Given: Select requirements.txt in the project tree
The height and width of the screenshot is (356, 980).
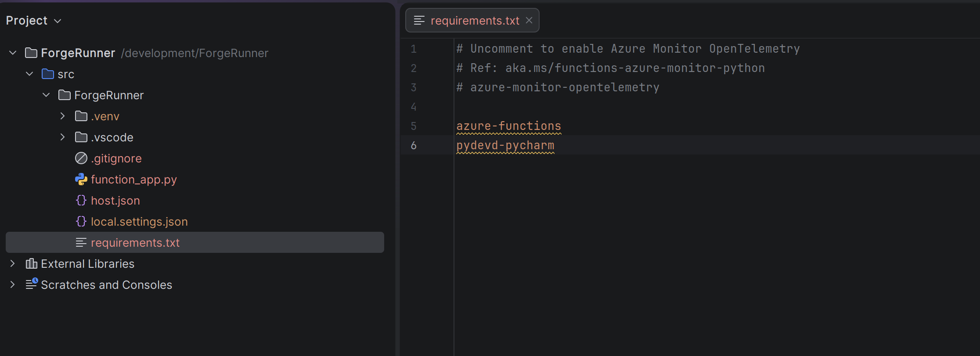Looking at the screenshot, I should pyautogui.click(x=135, y=243).
